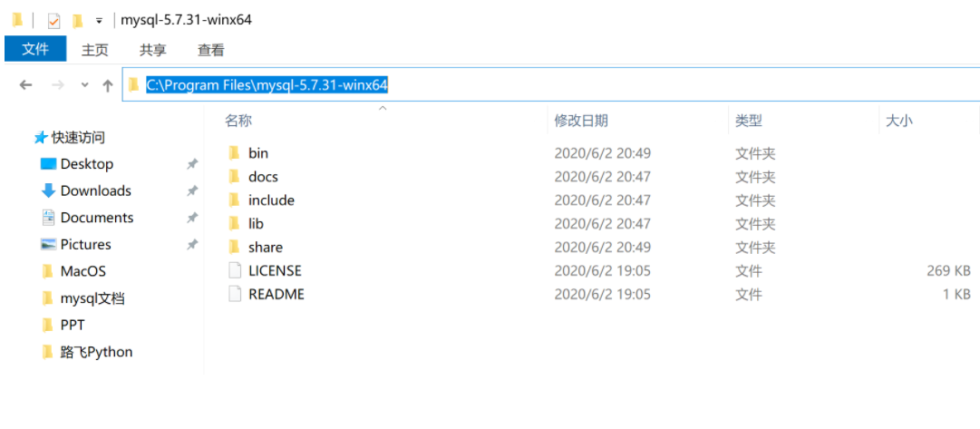Select 快速访问 in the navigation pane
This screenshot has width=980, height=429.
click(x=78, y=137)
